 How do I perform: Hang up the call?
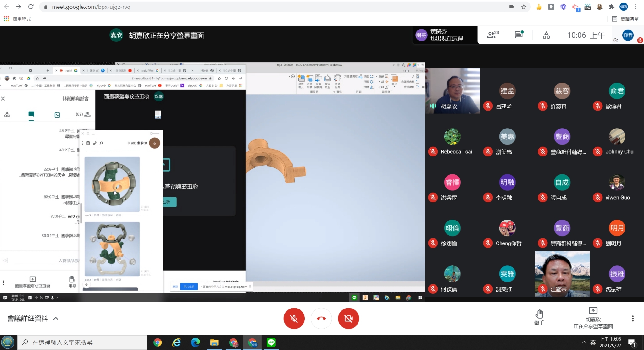(321, 318)
